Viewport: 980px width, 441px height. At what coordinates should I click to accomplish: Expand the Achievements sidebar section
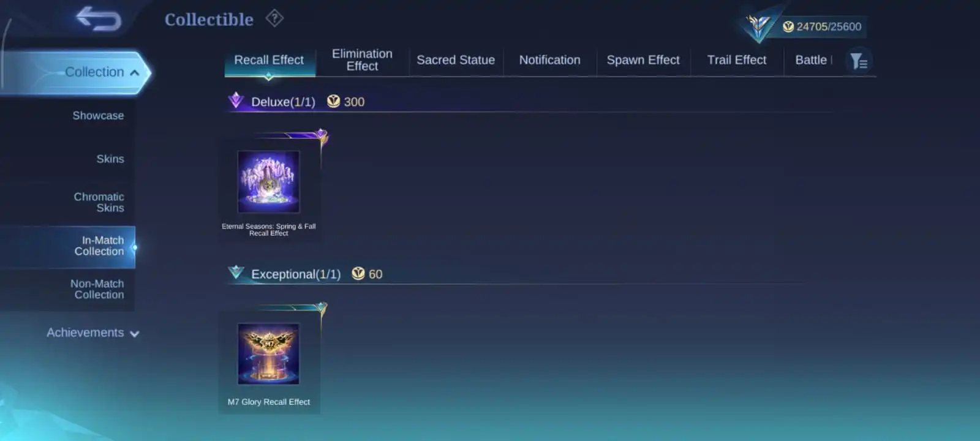click(x=93, y=333)
